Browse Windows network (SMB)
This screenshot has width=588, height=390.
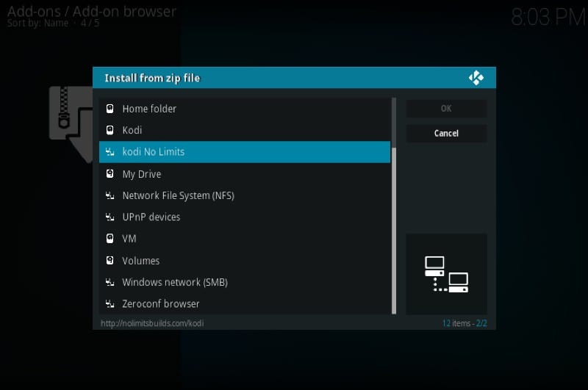pos(245,282)
